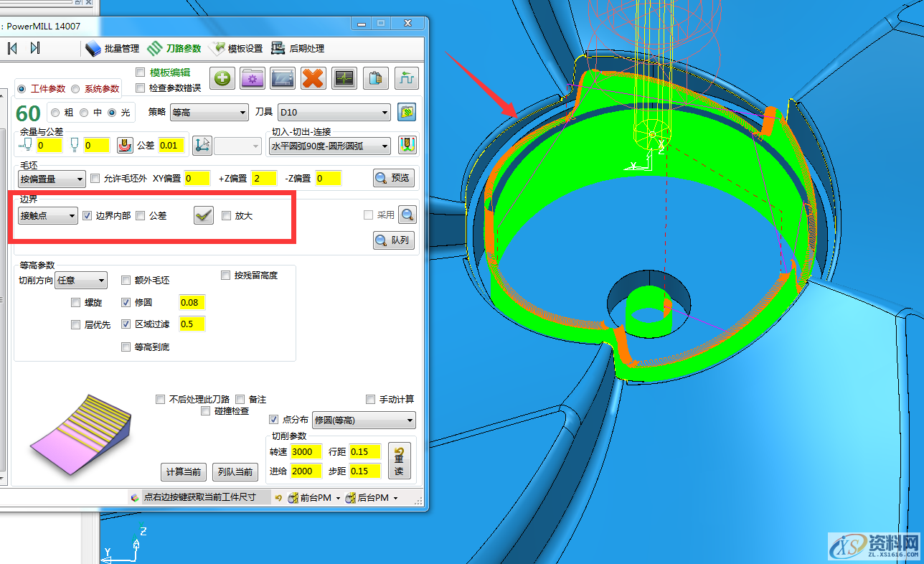
Task: Open the tool library folder icon beside D10
Action: [406, 112]
